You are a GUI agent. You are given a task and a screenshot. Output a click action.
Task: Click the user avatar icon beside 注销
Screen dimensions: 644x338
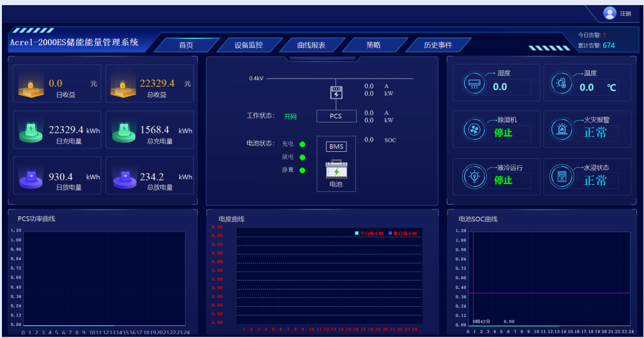click(x=610, y=13)
